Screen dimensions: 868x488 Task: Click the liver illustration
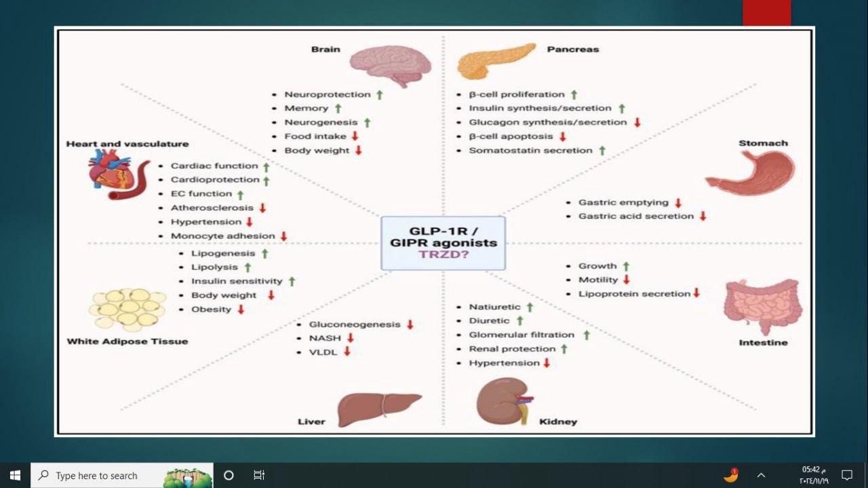pyautogui.click(x=378, y=409)
